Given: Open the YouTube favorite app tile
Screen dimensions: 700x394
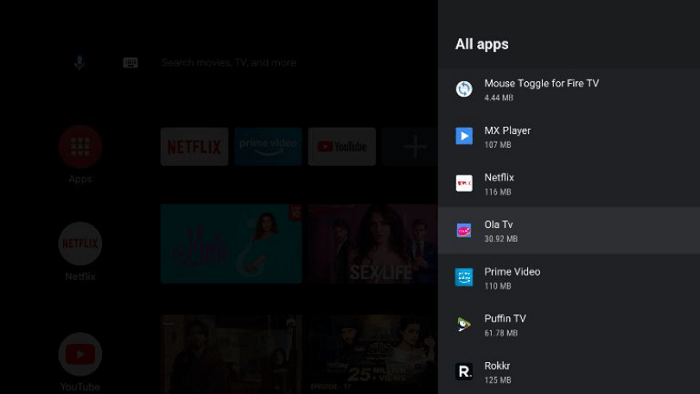Looking at the screenshot, I should pyautogui.click(x=342, y=147).
